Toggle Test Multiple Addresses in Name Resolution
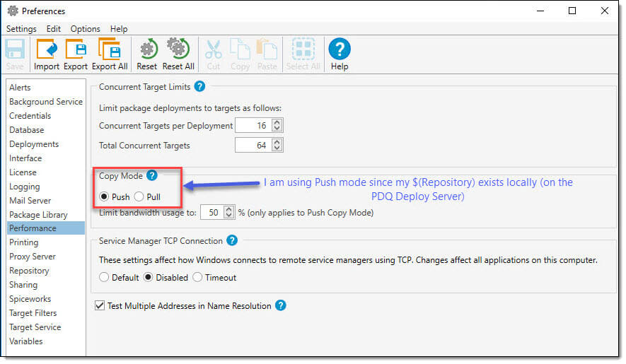This screenshot has height=364, width=626. [x=183, y=306]
